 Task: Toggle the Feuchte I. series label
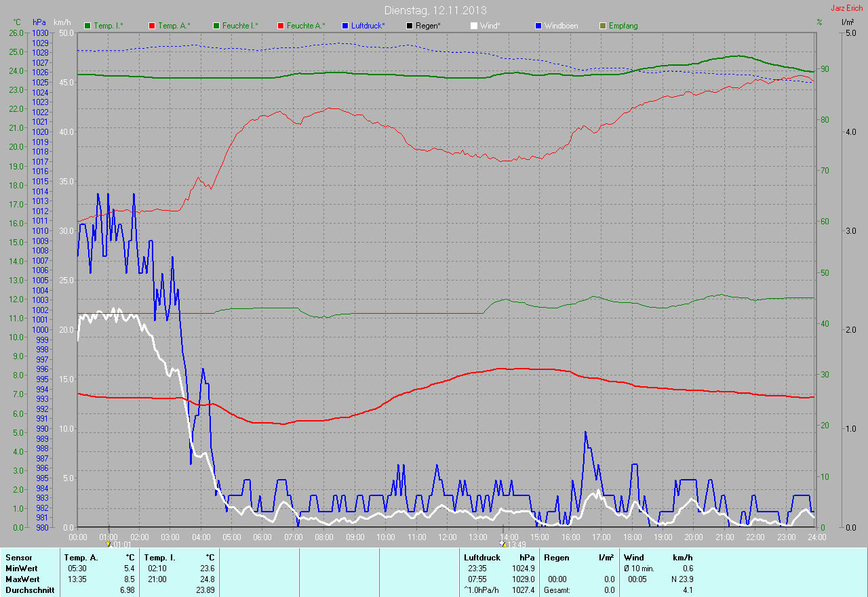pyautogui.click(x=240, y=26)
